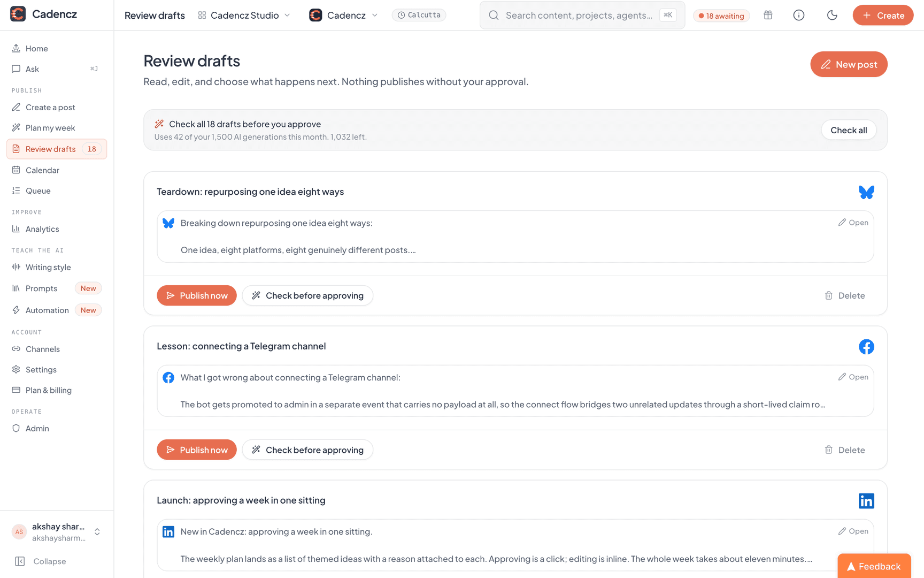Click the small Bluesky icon beside Breaking down post
Viewport: 924px width, 578px height.
click(168, 223)
